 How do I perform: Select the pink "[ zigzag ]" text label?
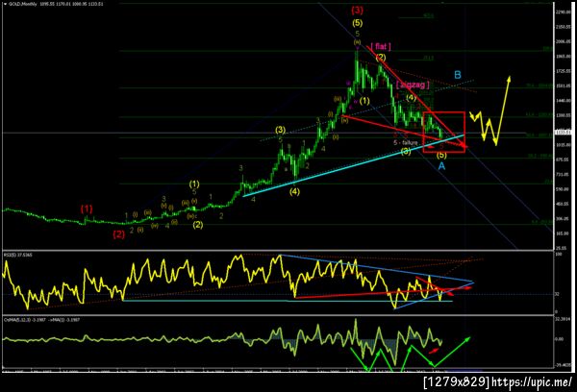pos(413,85)
